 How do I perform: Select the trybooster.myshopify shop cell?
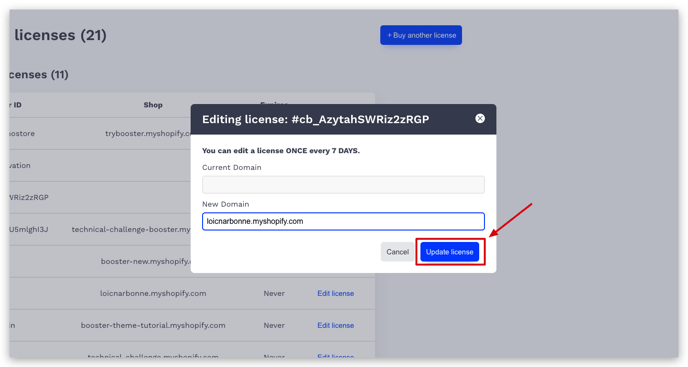147,133
